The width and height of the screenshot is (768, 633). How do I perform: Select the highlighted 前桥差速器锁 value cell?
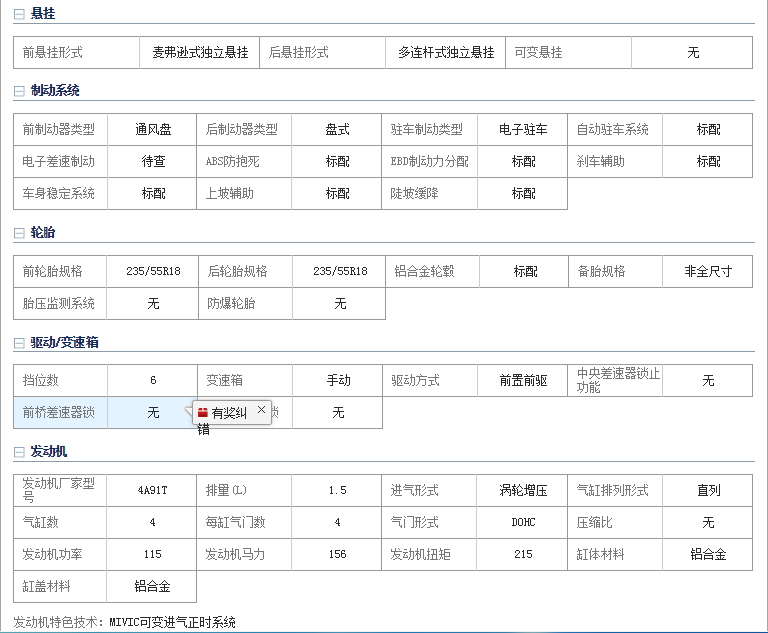pos(153,412)
